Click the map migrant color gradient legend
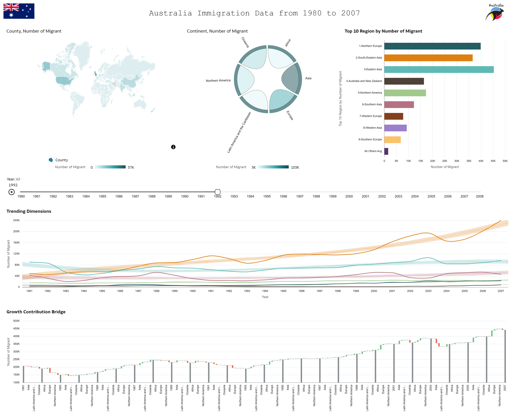Screen dimensions: 515x420 pos(110,167)
